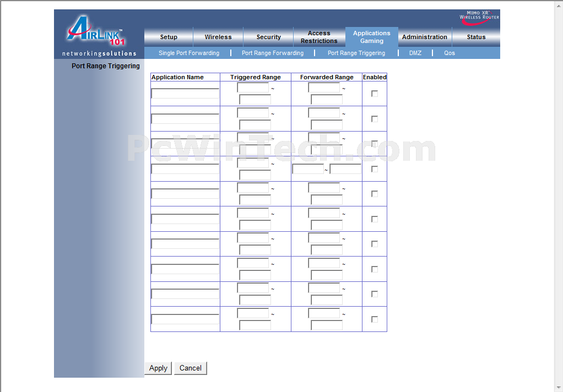
Task: Open the Status tab
Action: pyautogui.click(x=476, y=37)
